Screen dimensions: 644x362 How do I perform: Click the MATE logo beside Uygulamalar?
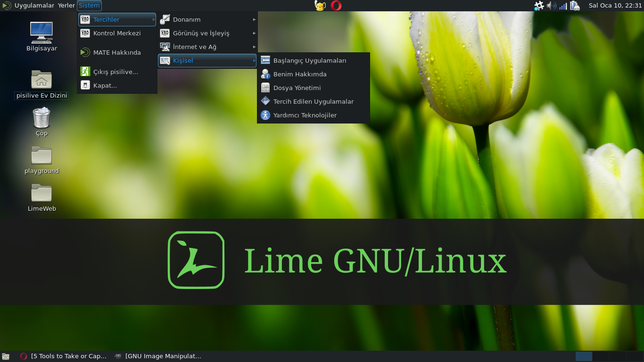(x=7, y=6)
